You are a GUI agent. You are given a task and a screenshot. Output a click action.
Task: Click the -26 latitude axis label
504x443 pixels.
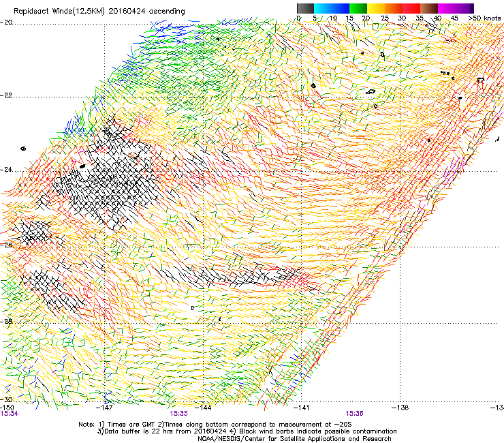6,245
